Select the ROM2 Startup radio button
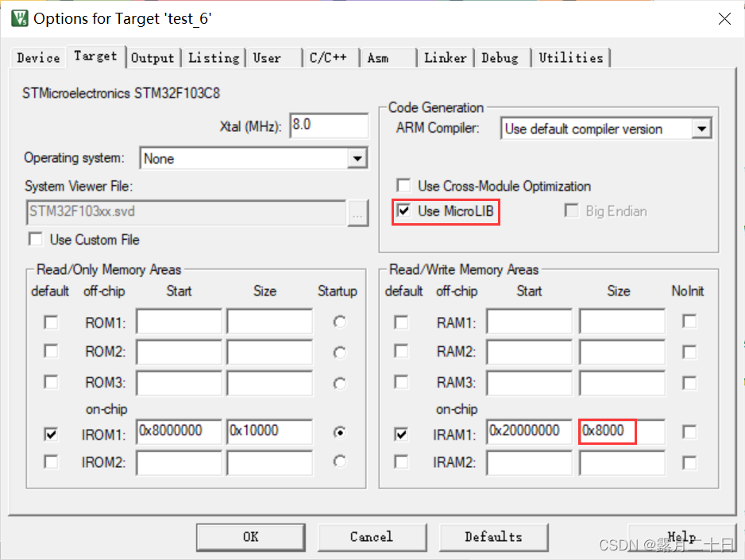This screenshot has width=745, height=560. tap(339, 353)
